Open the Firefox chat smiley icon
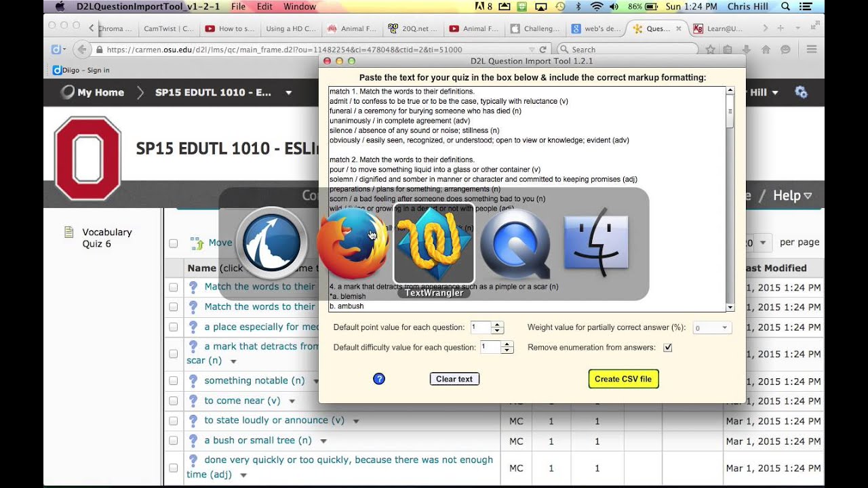Screen dimensions: 868x488 (785, 49)
